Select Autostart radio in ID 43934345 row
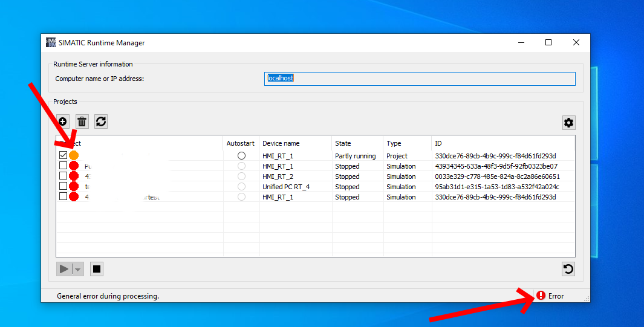The image size is (644, 327). coord(241,166)
